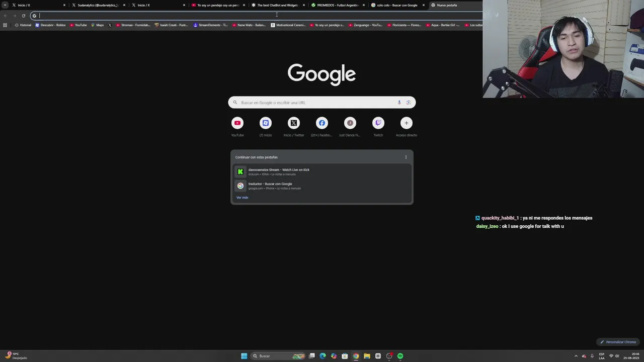Open ESP LAA keyboard language switcher

click(602, 356)
